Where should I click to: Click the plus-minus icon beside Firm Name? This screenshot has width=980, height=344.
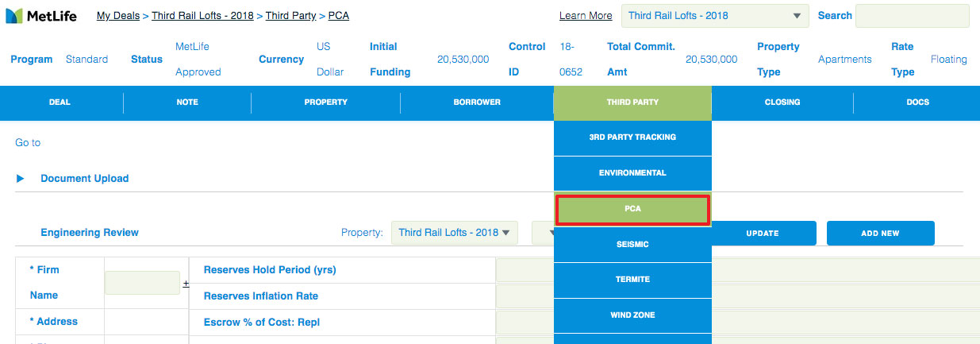186,283
